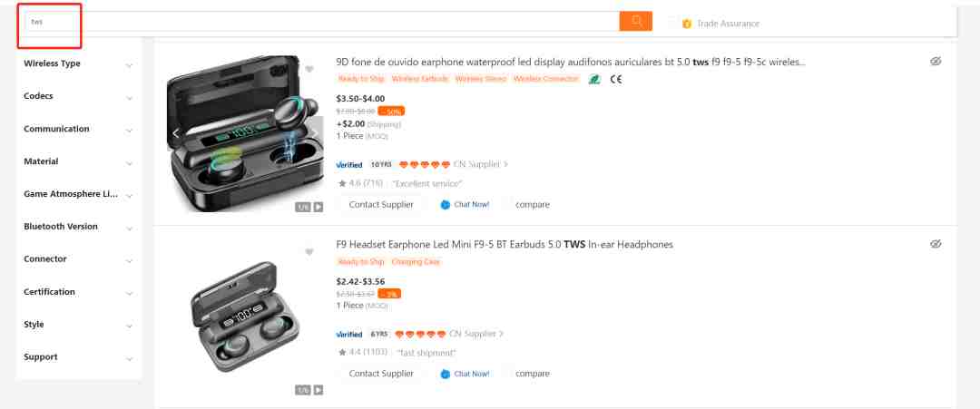Expand the Certification filter
Image resolution: width=980 pixels, height=409 pixels.
[x=79, y=292]
